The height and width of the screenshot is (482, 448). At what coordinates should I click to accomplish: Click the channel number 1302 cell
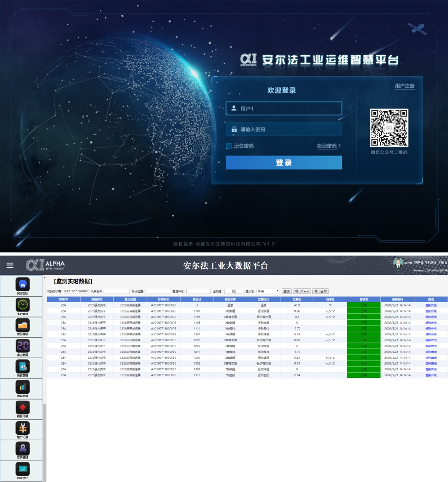(x=197, y=363)
